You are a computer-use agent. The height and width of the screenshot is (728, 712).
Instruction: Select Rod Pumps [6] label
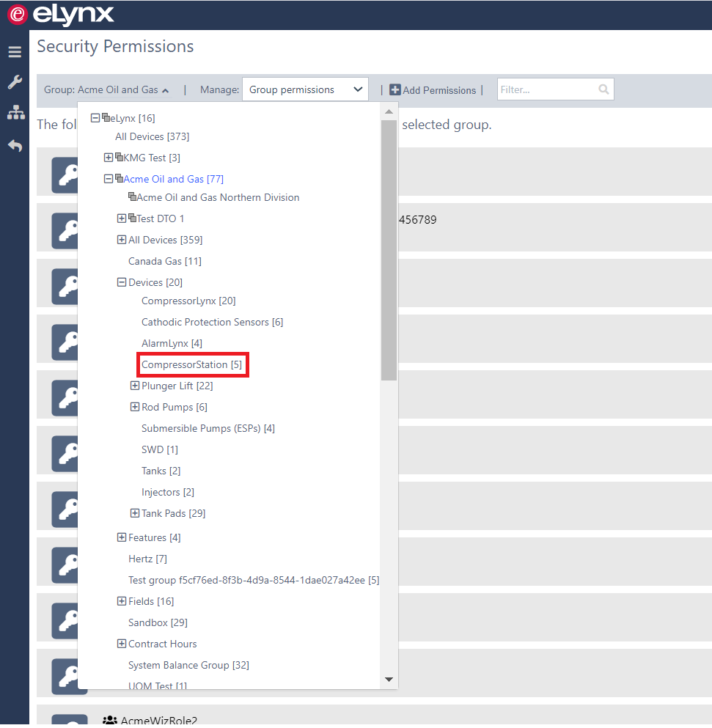click(x=175, y=407)
